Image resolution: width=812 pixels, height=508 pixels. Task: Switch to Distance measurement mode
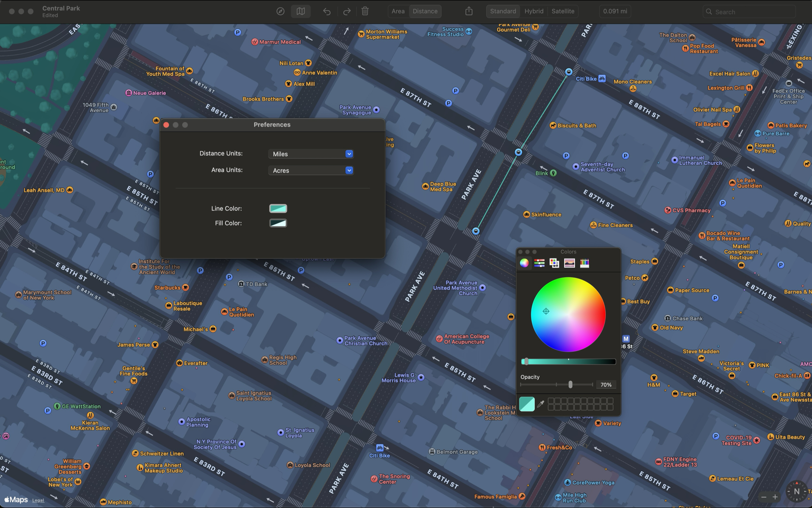pos(425,11)
